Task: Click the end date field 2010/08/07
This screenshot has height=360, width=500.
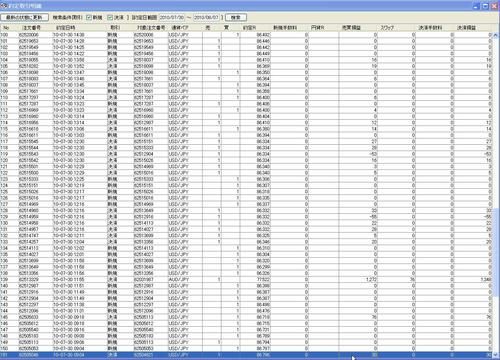Action: click(x=206, y=17)
